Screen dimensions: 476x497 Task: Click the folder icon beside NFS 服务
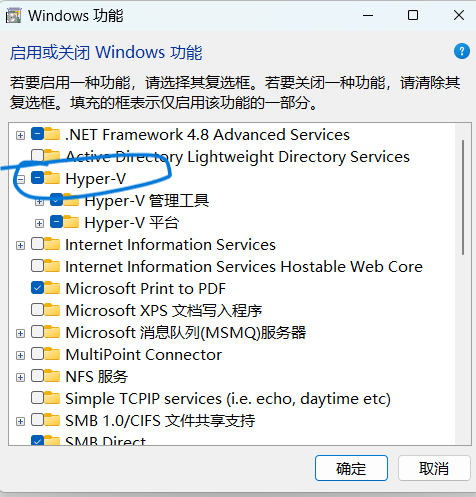click(52, 376)
